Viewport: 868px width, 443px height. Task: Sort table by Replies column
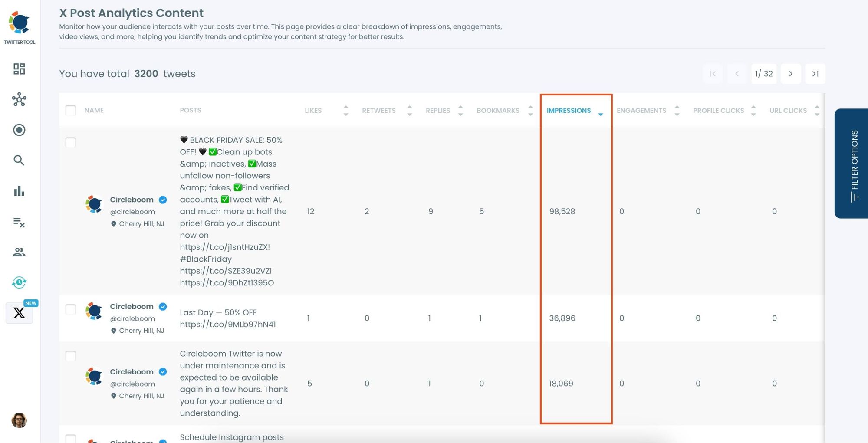coord(460,111)
